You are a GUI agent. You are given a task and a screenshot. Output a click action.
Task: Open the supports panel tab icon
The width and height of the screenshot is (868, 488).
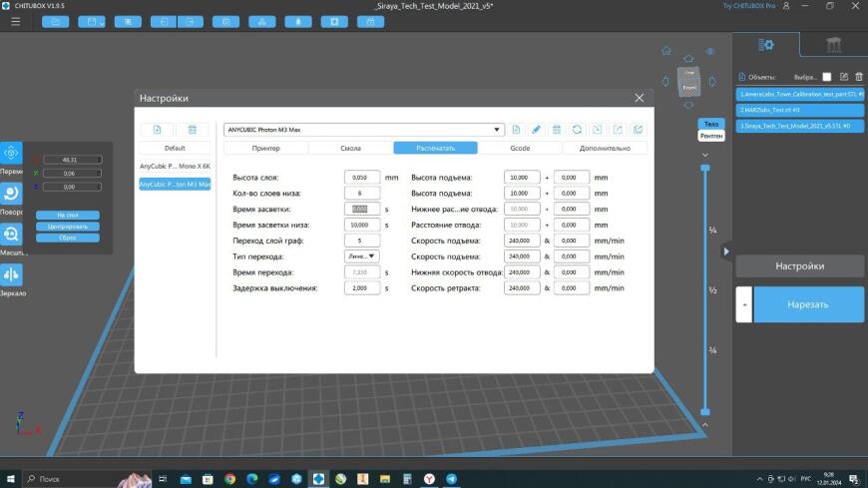834,45
